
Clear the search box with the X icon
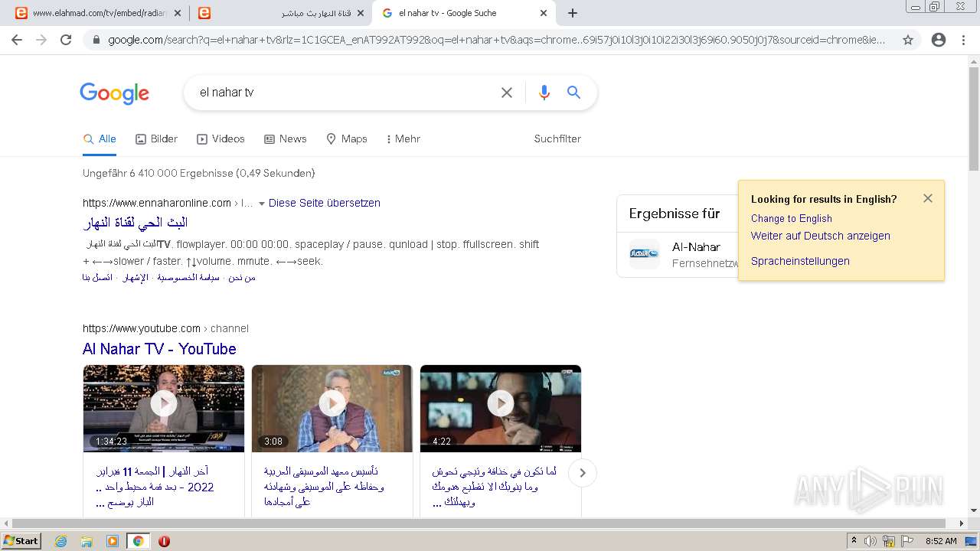pyautogui.click(x=507, y=93)
